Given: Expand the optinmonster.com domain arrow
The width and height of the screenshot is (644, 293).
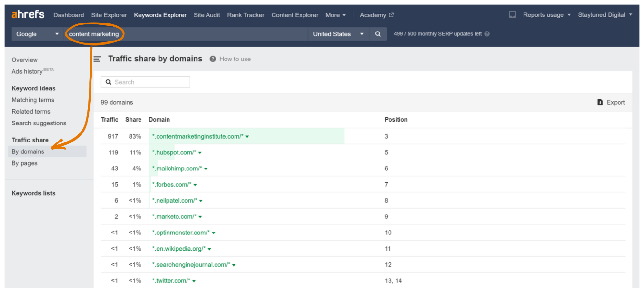Looking at the screenshot, I should point(213,233).
